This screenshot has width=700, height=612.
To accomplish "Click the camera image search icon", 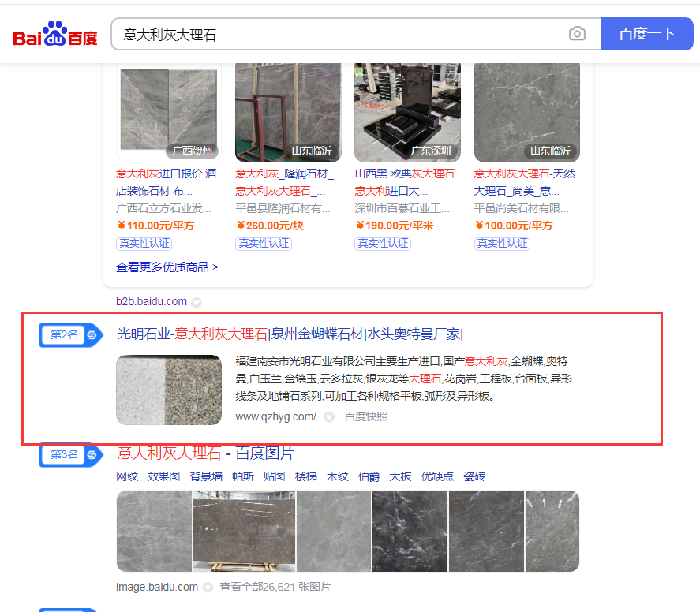I will coord(578,34).
